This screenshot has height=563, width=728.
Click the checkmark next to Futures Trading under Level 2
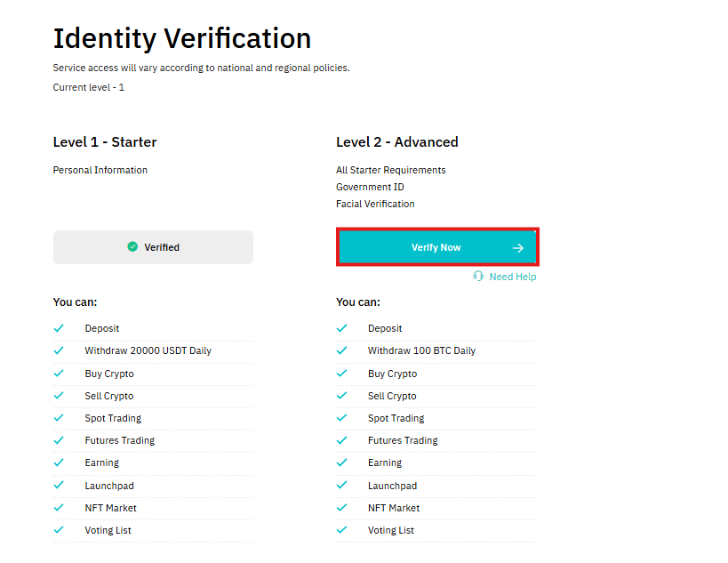point(341,440)
